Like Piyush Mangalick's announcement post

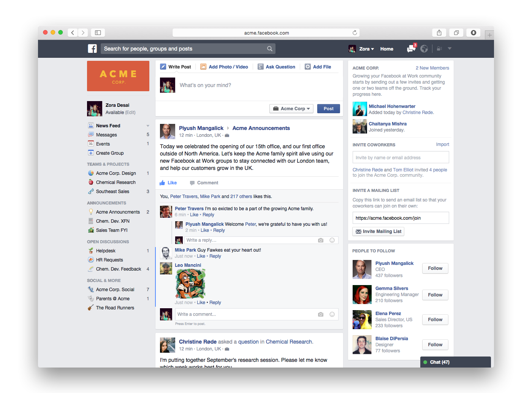pos(168,183)
